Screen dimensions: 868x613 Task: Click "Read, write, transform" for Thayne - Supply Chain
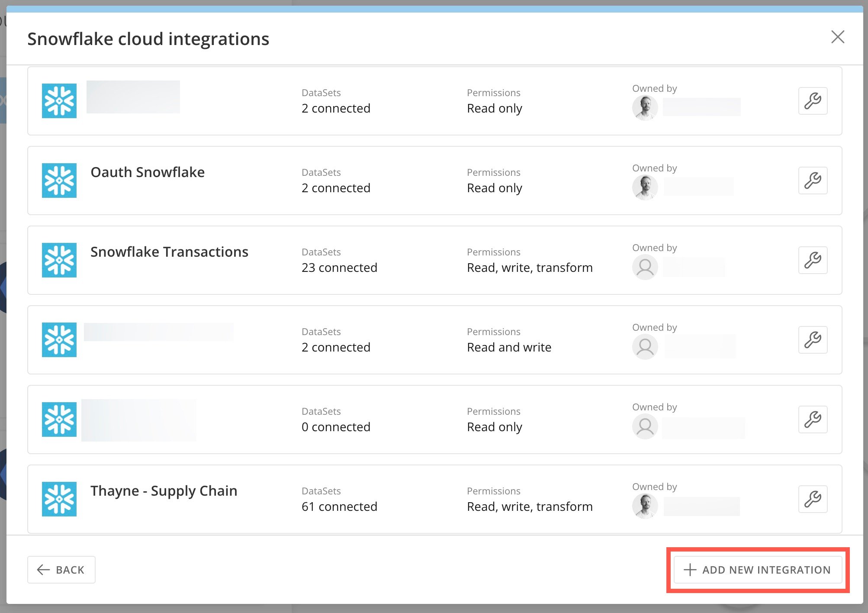click(530, 507)
